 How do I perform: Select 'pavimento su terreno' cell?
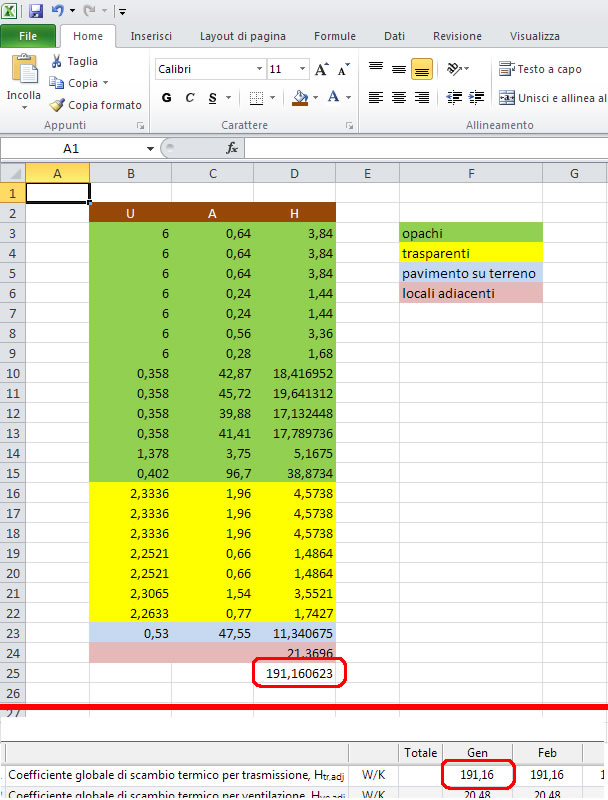pyautogui.click(x=471, y=273)
